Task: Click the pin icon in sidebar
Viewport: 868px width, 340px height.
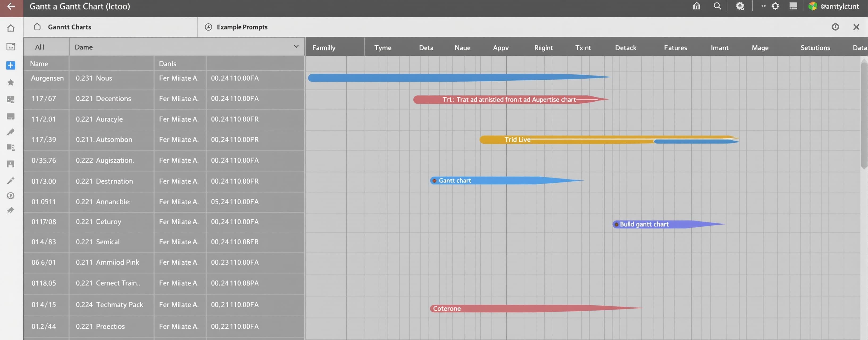Action: [11, 210]
